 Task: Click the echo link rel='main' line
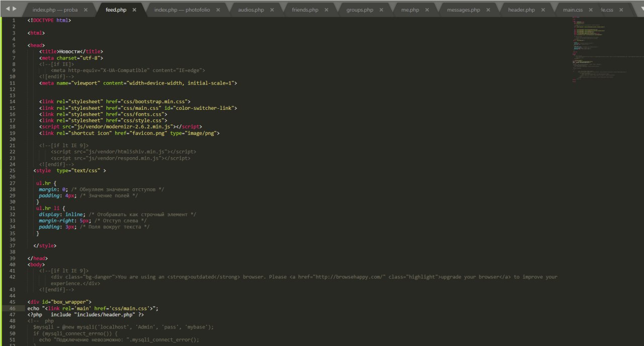point(93,309)
